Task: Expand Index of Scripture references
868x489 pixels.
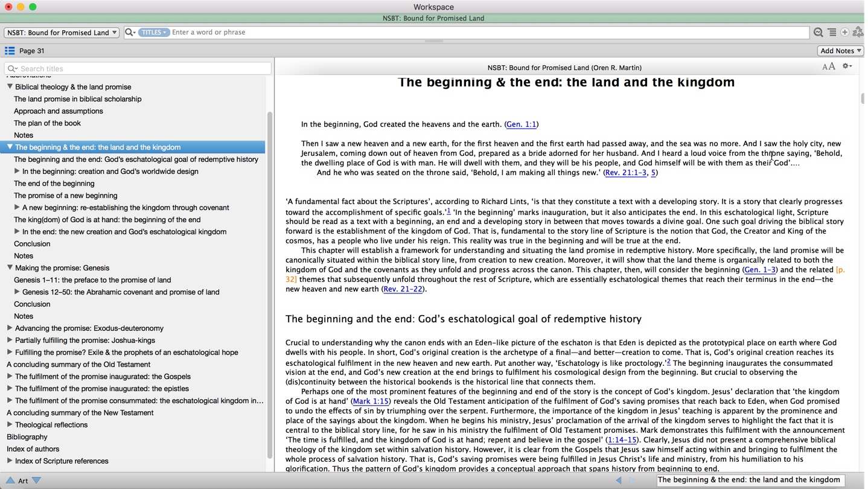Action: (10, 461)
